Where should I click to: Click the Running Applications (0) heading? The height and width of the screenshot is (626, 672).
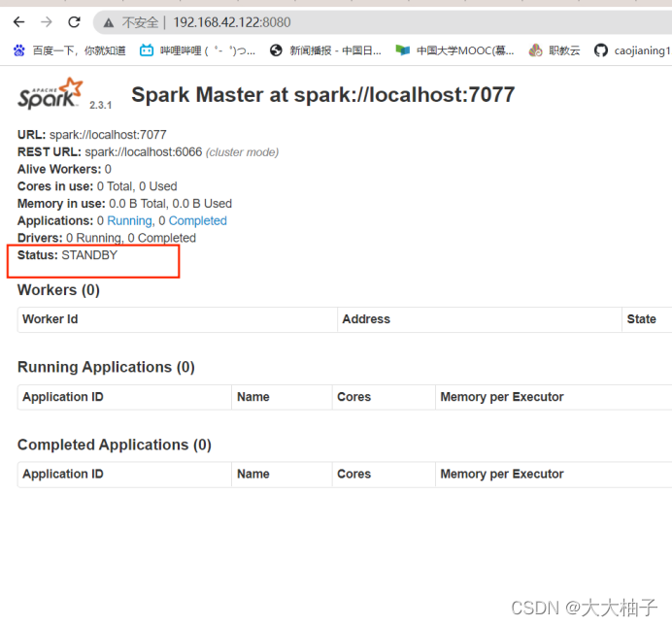(106, 367)
